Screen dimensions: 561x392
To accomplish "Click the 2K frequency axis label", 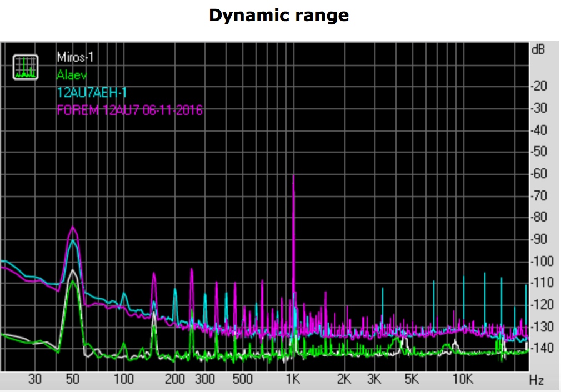I will point(344,380).
